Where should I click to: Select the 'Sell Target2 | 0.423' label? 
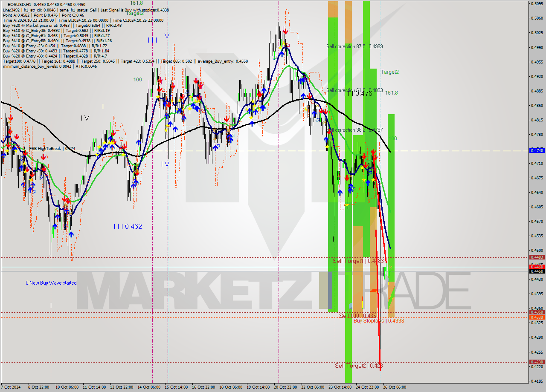(x=359, y=366)
